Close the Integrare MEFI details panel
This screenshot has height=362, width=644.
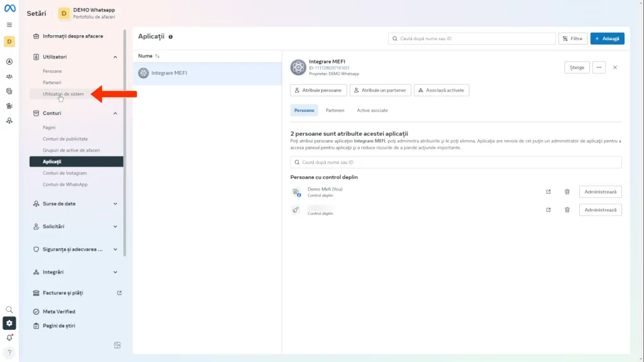pyautogui.click(x=615, y=67)
